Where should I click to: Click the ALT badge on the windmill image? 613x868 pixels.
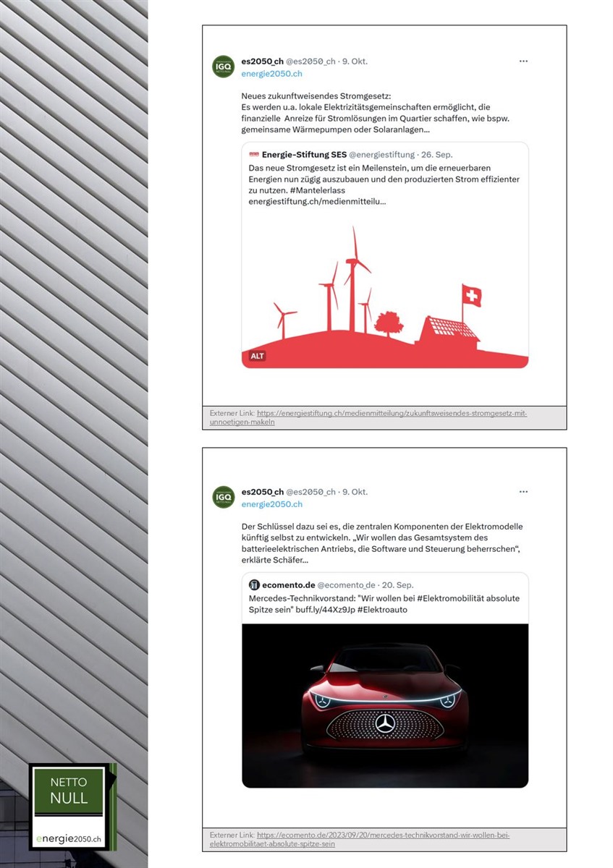pyautogui.click(x=258, y=356)
